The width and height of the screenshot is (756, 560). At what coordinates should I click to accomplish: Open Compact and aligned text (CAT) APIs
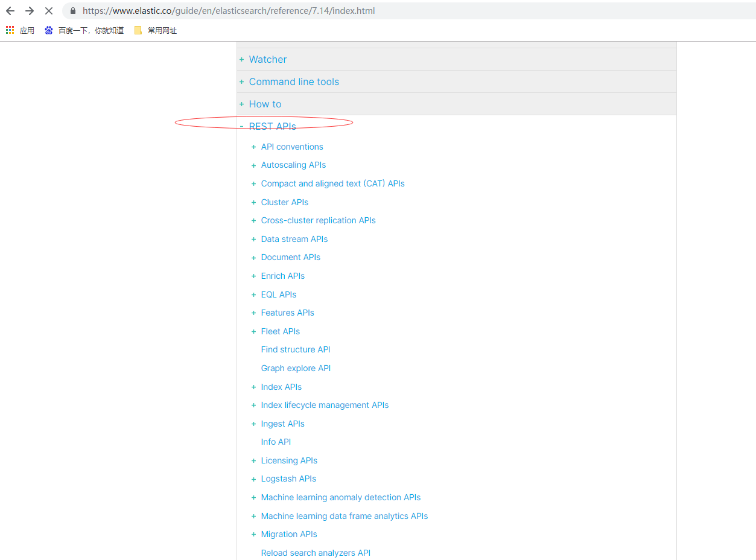[333, 183]
